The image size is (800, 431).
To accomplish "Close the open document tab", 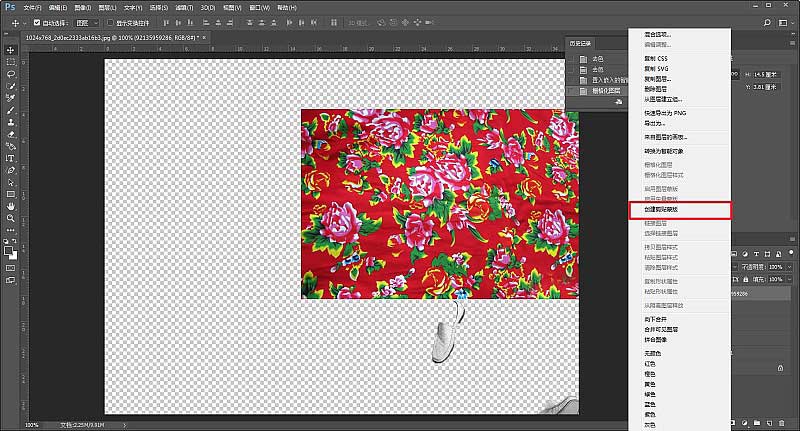I will click(x=205, y=37).
